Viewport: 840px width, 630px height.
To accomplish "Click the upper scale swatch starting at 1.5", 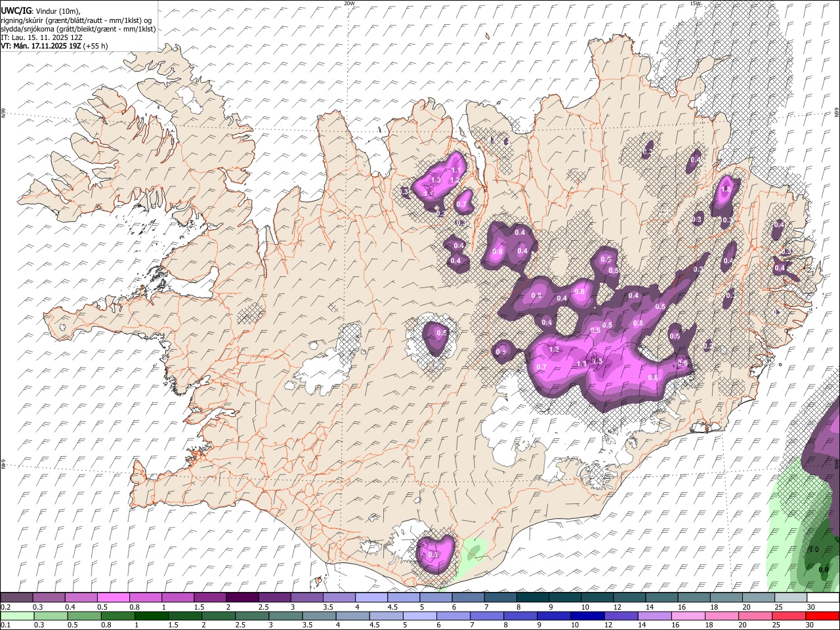I will 210,598.
